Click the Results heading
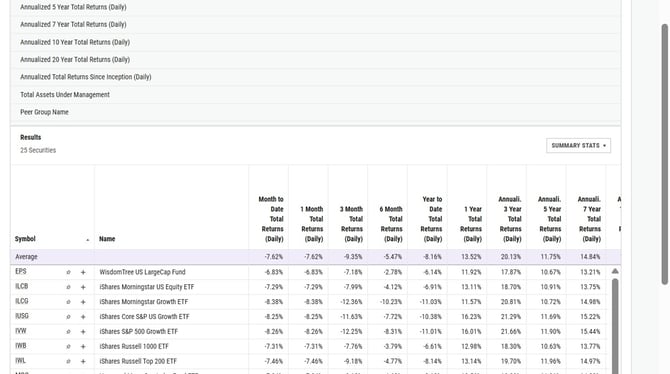Viewport: 670px width, 374px height. point(31,137)
